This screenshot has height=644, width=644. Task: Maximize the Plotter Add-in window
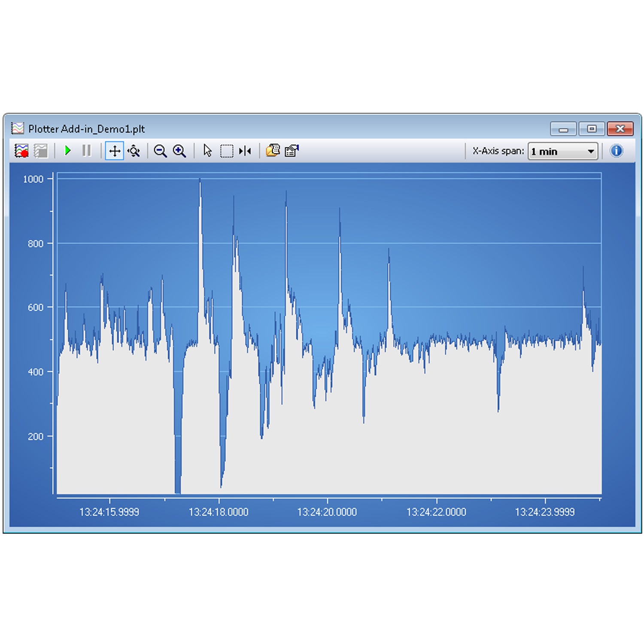592,129
